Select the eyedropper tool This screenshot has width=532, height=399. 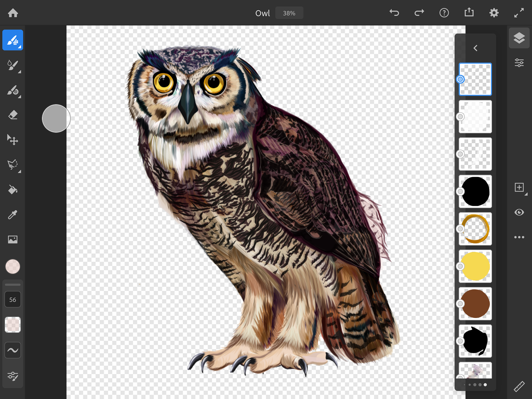(x=13, y=214)
